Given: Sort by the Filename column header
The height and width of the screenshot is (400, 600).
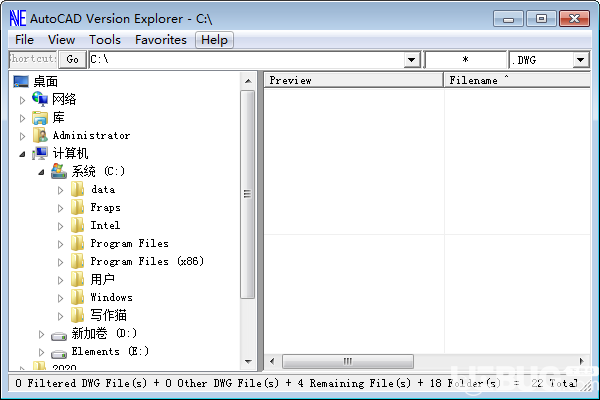Looking at the screenshot, I should (517, 80).
